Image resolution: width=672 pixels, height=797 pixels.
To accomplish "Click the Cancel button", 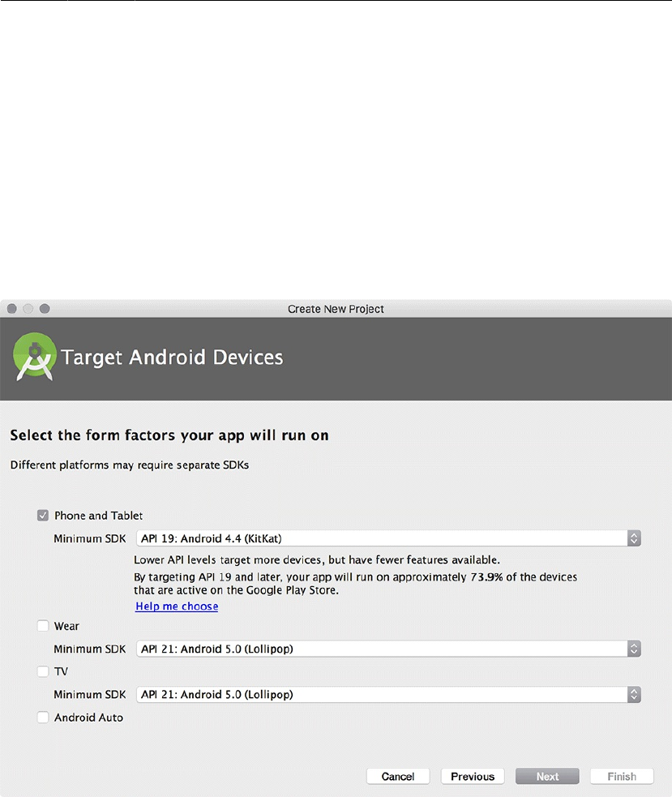I will tap(398, 776).
